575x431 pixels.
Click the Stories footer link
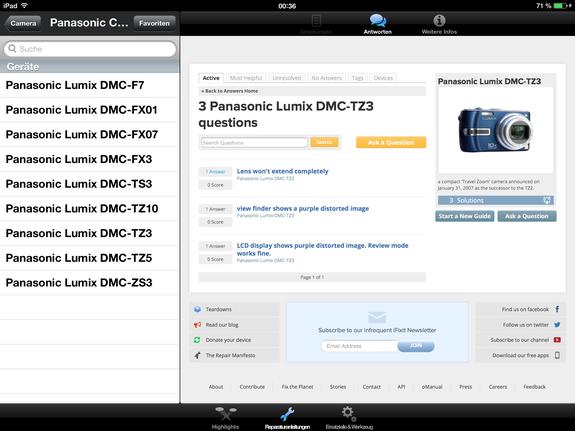point(338,387)
